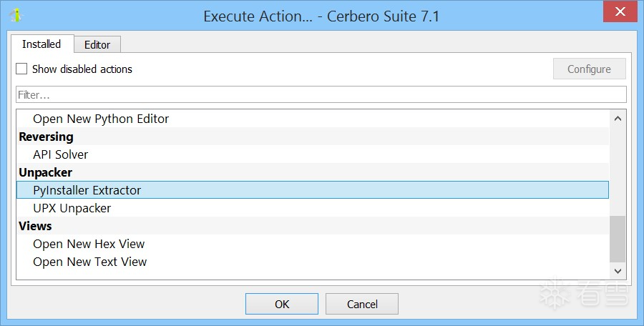Click the scroll down arrow of action list
Image resolution: width=644 pixels, height=326 pixels.
coord(618,270)
